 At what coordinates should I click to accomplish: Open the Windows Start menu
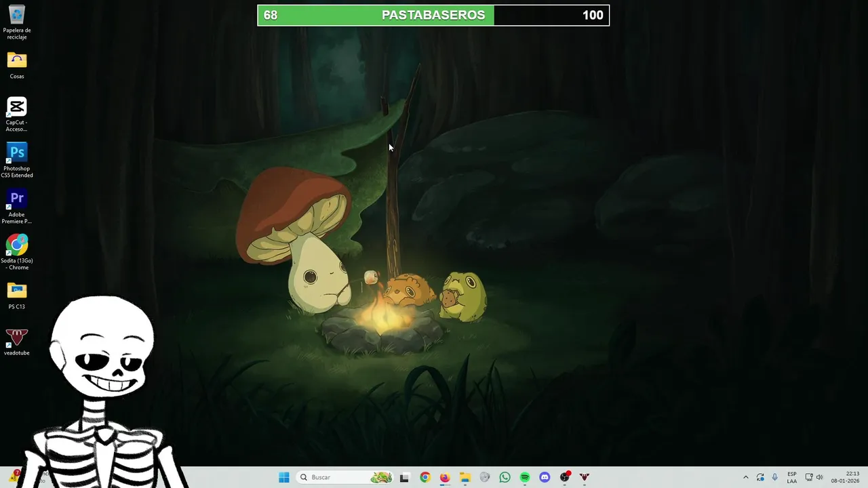coord(284,477)
